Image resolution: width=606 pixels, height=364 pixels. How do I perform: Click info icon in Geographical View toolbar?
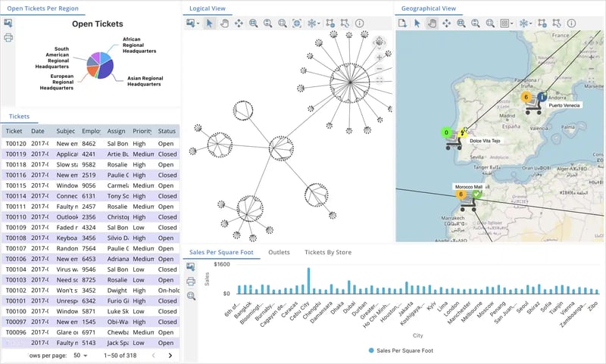(571, 23)
